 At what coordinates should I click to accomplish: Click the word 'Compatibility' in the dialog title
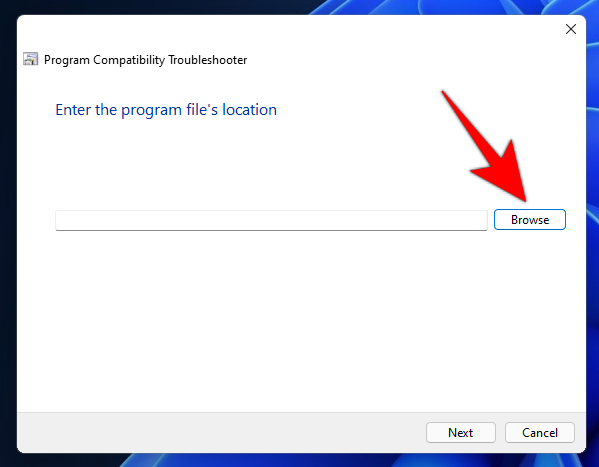pyautogui.click(x=129, y=60)
